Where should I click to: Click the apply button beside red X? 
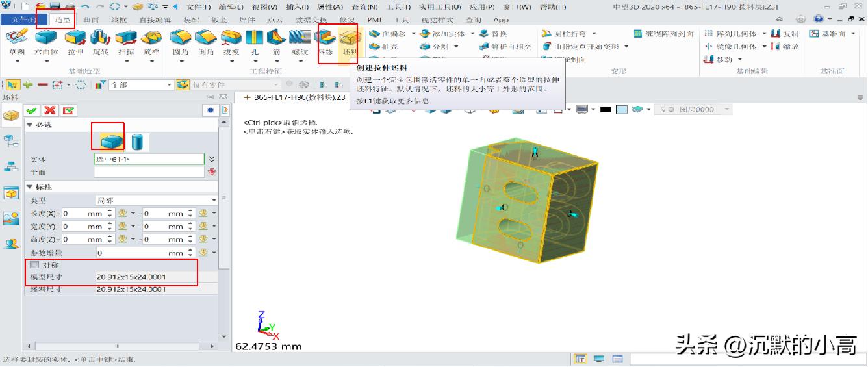68,110
